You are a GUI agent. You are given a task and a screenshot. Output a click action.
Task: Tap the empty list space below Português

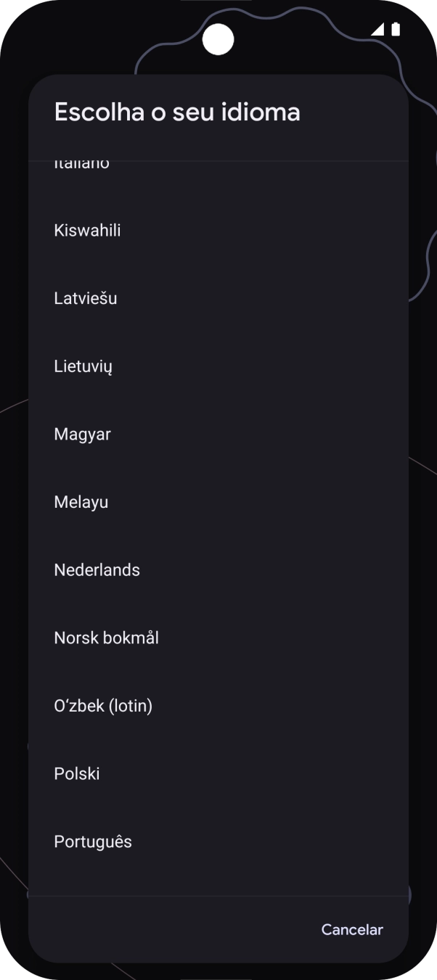(x=218, y=886)
